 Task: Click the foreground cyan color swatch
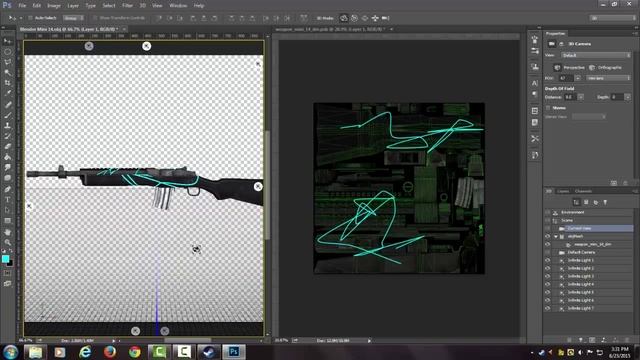click(x=5, y=259)
